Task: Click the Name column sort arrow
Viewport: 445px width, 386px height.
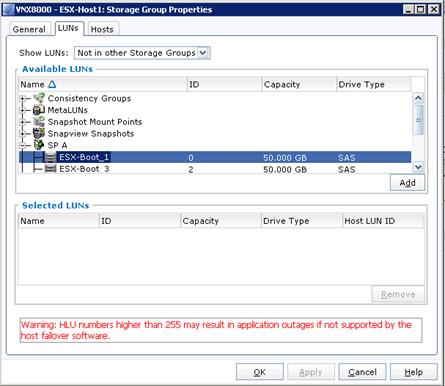Action: [x=52, y=84]
